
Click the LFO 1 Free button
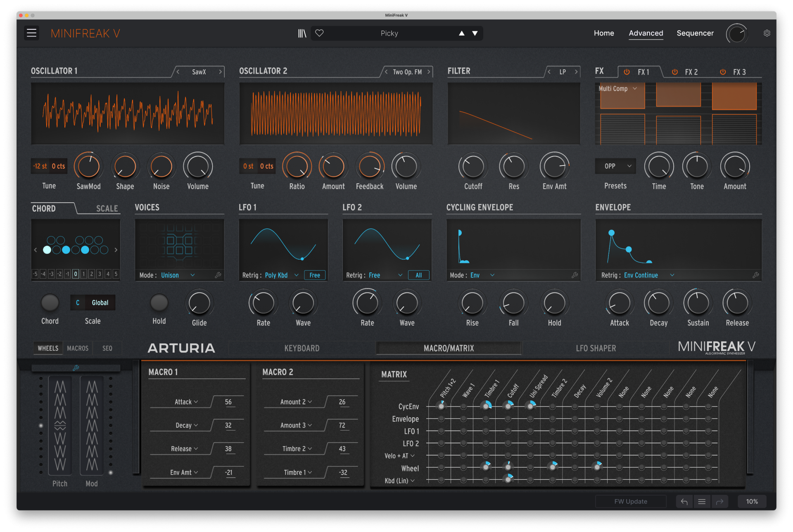(x=315, y=275)
